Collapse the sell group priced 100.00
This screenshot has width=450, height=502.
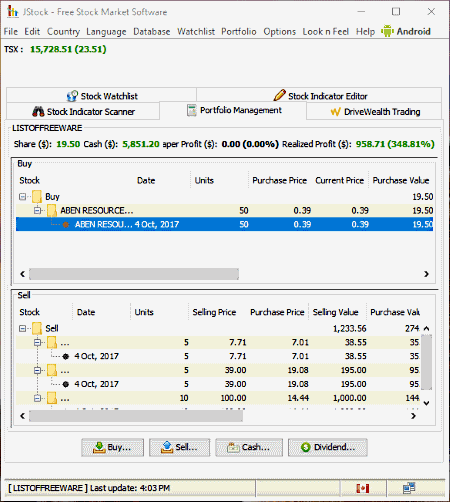[x=37, y=398]
